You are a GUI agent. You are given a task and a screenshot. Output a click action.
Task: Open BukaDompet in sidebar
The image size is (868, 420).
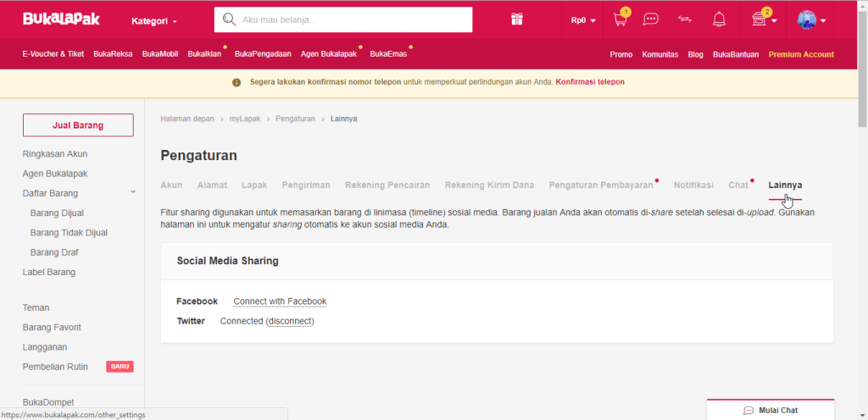48,402
